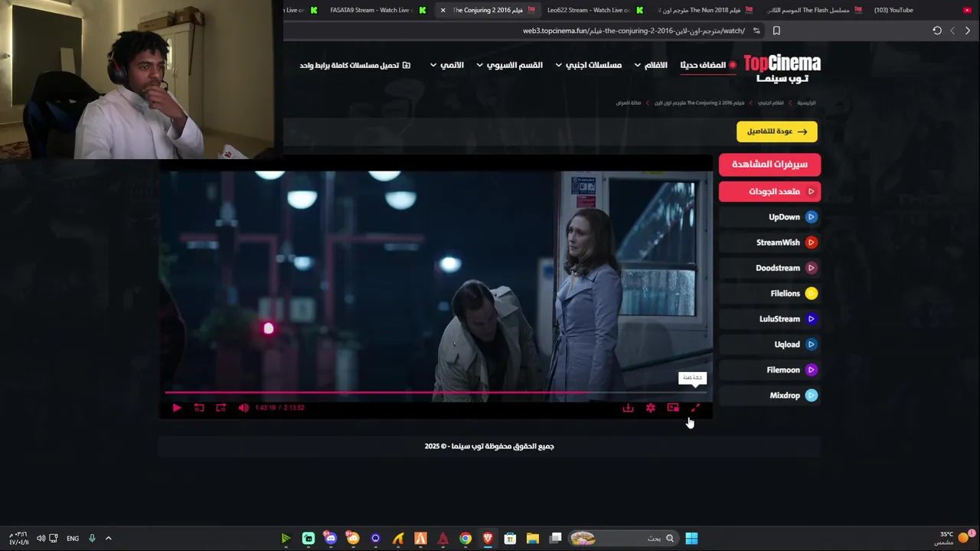Expand the القسم الاسيوي dropdown menu
The width and height of the screenshot is (980, 551).
[510, 65]
